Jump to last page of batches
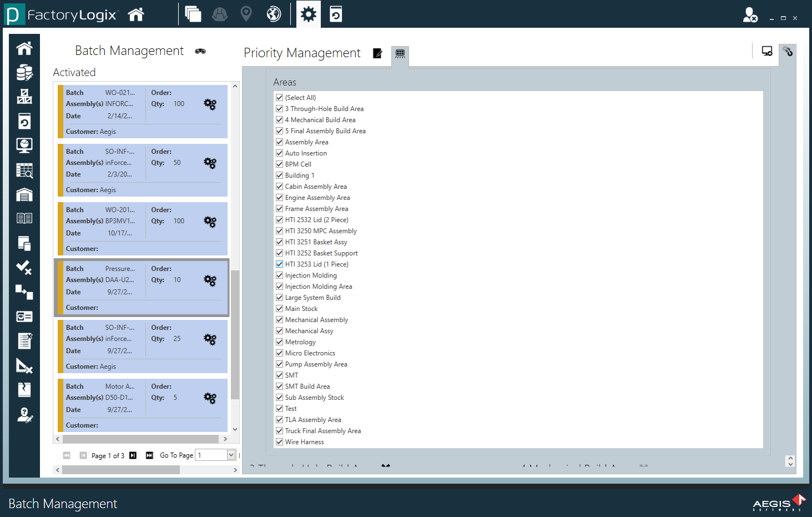The image size is (812, 517). 149,455
